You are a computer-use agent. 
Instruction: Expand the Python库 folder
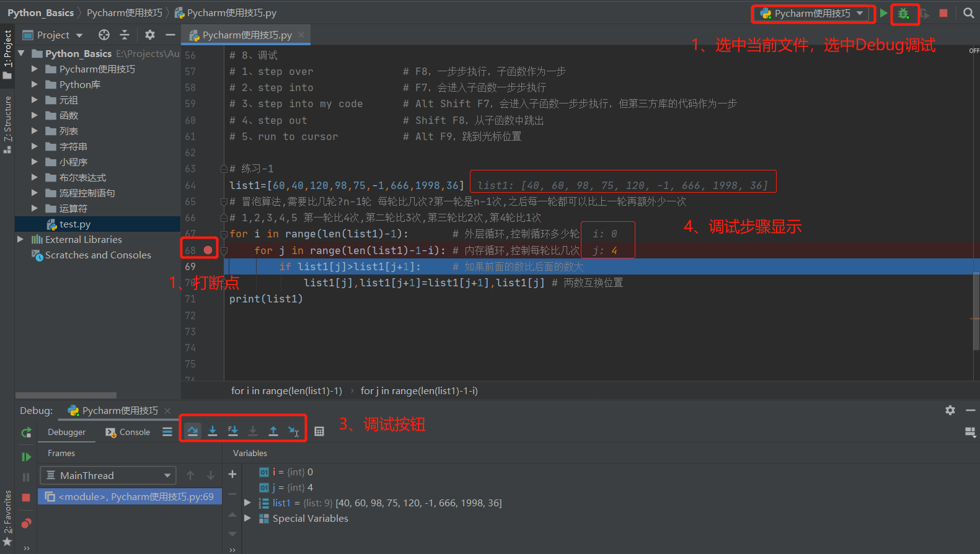point(35,84)
